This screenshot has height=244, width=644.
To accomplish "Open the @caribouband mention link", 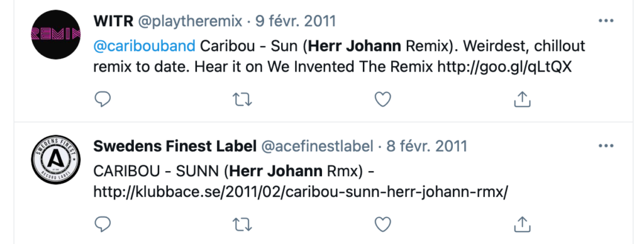I will (145, 46).
